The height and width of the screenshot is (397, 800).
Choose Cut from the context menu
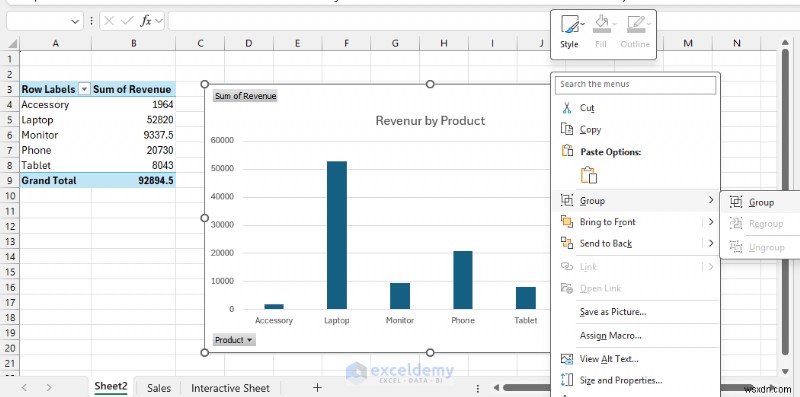coord(636,108)
